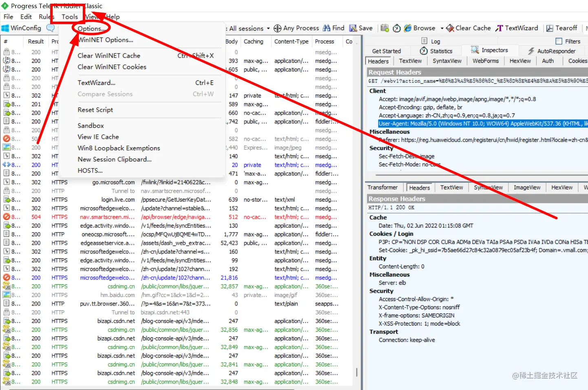Image resolution: width=588 pixels, height=390 pixels.
Task: Click redirect icon on go.microsoft.com row
Action: (7, 182)
